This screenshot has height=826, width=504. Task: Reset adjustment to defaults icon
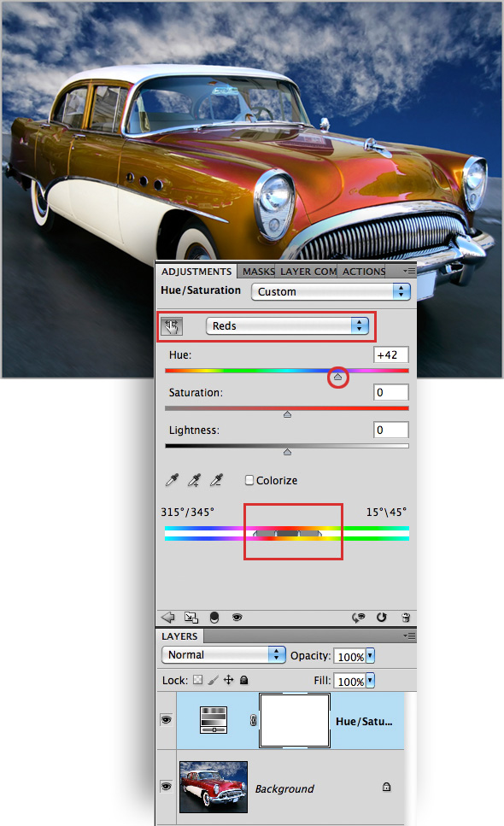[381, 617]
